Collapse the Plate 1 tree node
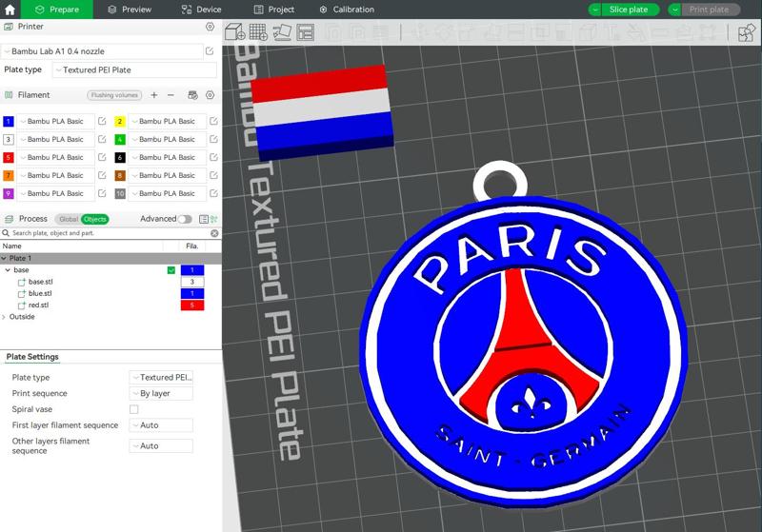Image resolution: width=762 pixels, height=532 pixels. pyautogui.click(x=4, y=258)
